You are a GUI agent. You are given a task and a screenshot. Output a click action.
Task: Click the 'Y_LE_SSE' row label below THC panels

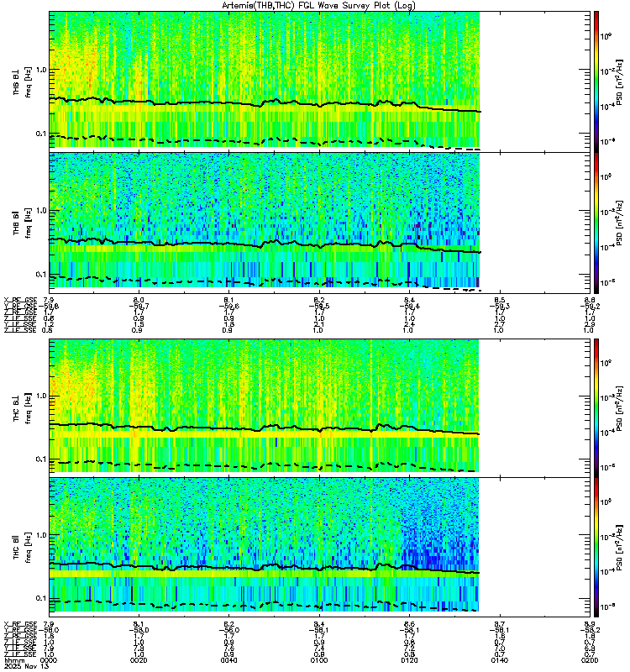20,648
